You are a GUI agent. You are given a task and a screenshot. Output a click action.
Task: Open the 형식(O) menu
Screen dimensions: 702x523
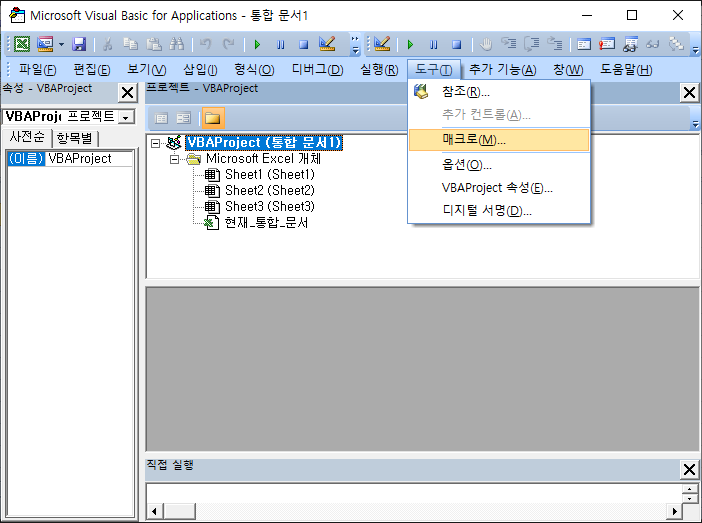pos(254,69)
